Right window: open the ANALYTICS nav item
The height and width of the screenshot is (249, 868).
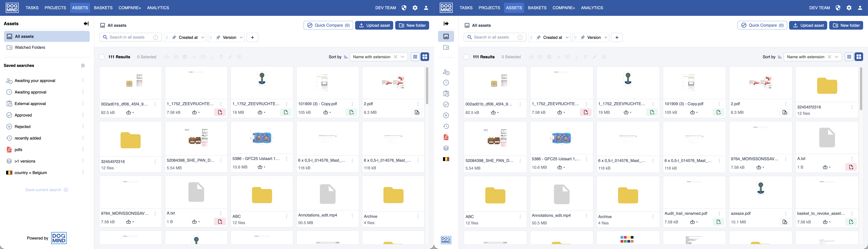click(592, 8)
